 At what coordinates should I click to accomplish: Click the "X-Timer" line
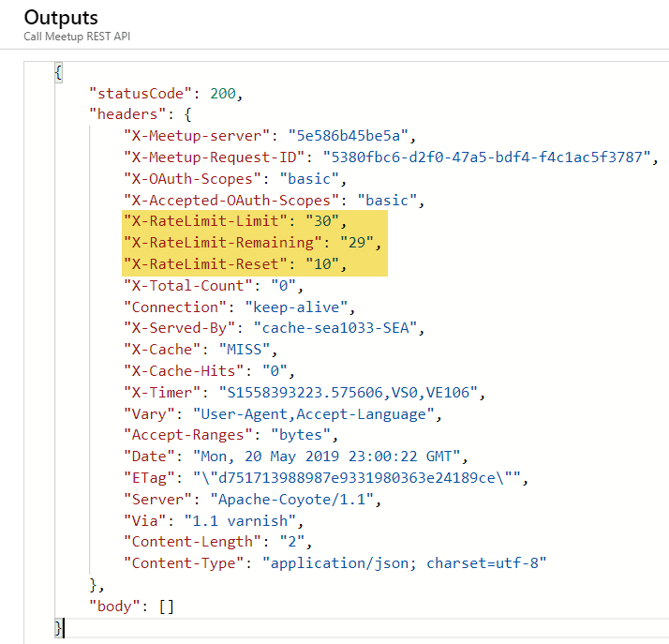coord(305,393)
